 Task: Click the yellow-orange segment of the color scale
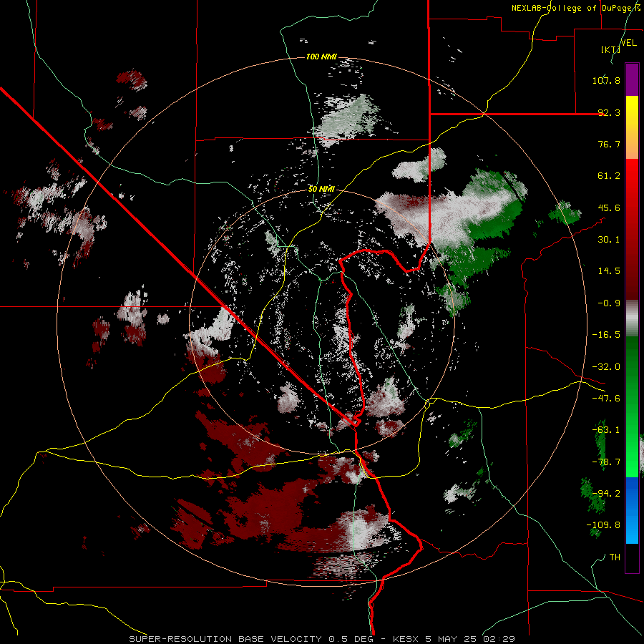[x=632, y=127]
